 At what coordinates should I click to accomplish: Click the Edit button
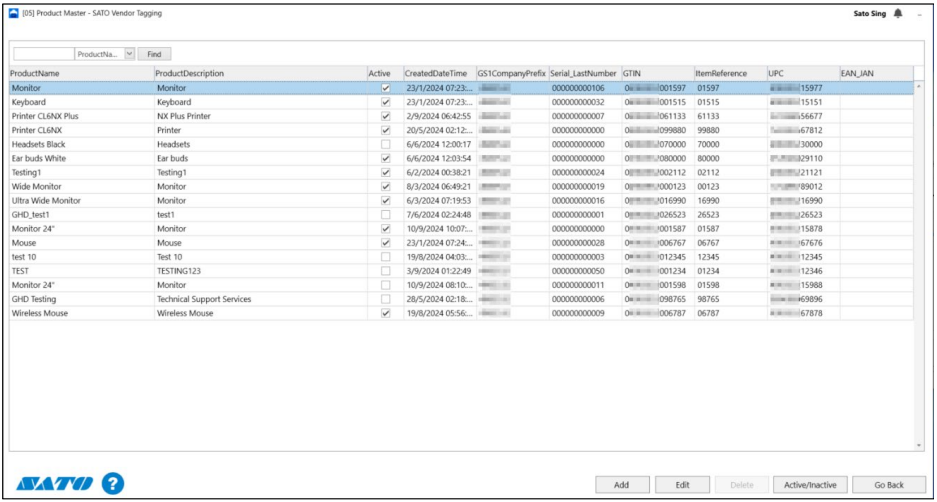[682, 485]
